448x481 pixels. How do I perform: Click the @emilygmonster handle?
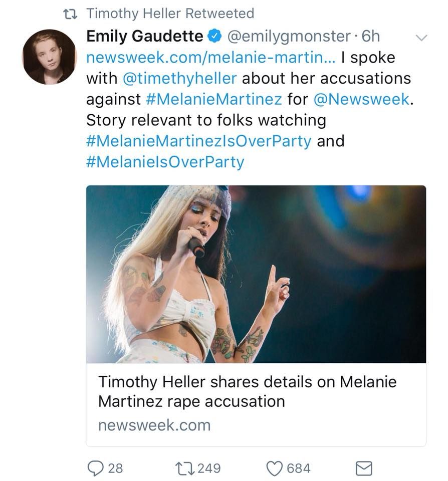[290, 36]
